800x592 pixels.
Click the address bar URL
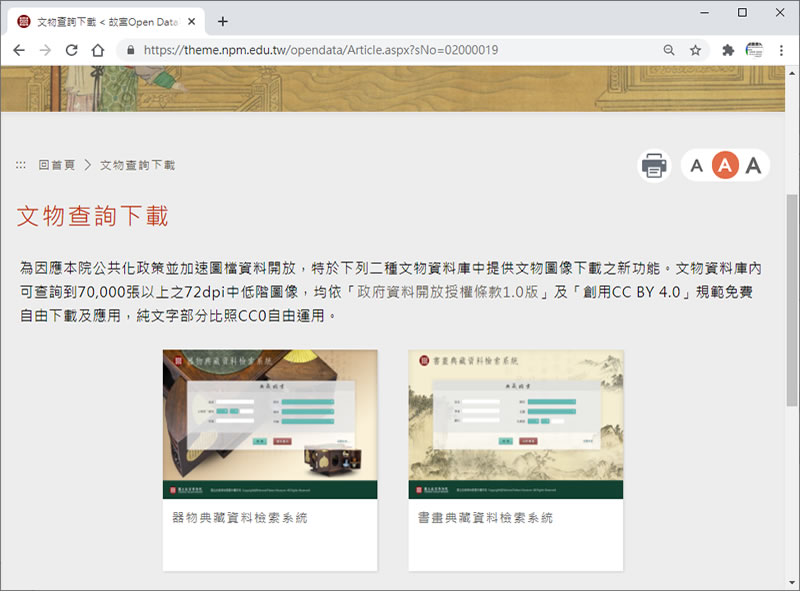(x=320, y=50)
